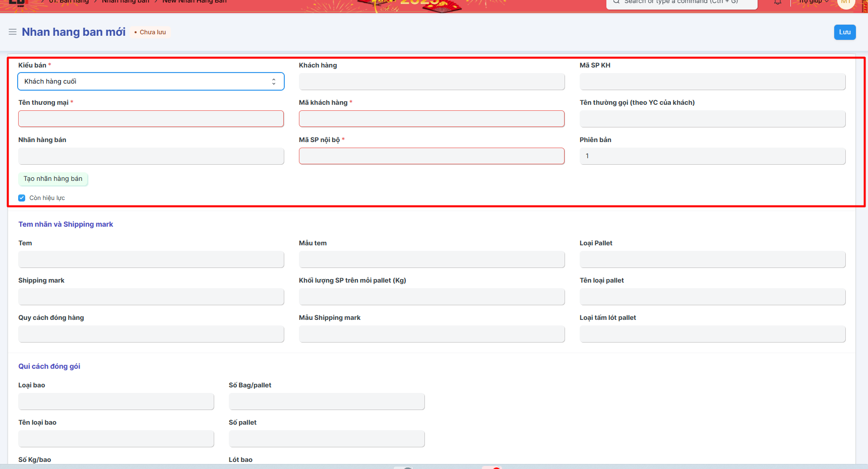Image resolution: width=868 pixels, height=469 pixels.
Task: Select the Mã khách hàng field
Action: [431, 119]
